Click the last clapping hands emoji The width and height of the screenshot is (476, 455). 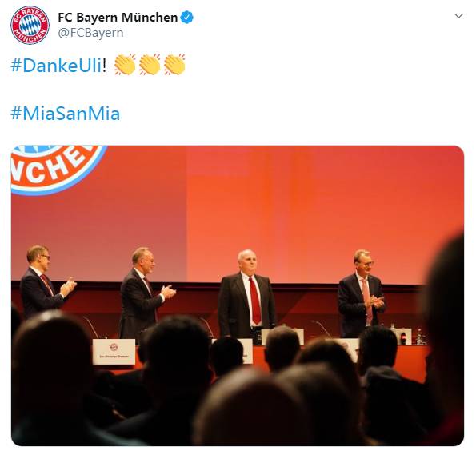[x=174, y=64]
